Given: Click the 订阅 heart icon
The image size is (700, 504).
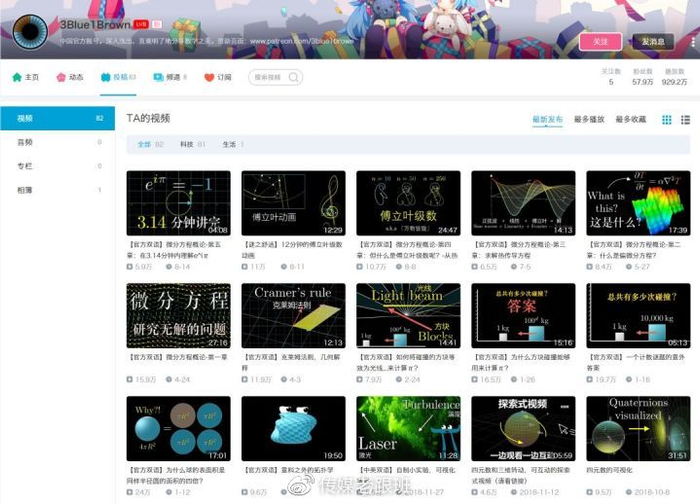Looking at the screenshot, I should 209,77.
